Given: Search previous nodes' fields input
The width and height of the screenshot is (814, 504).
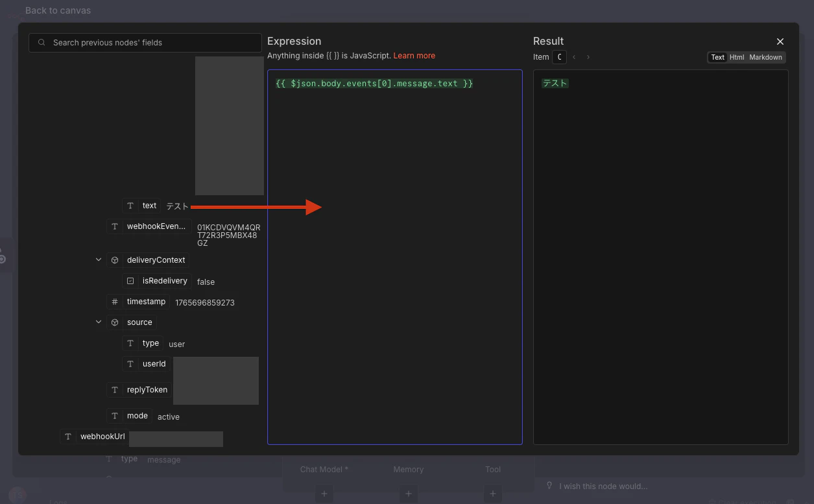Looking at the screenshot, I should pyautogui.click(x=145, y=43).
